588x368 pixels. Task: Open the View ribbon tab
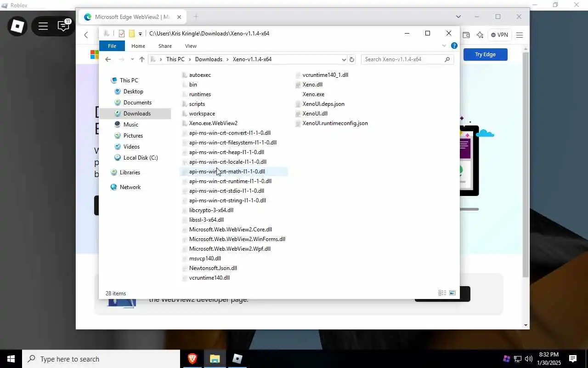click(x=191, y=46)
